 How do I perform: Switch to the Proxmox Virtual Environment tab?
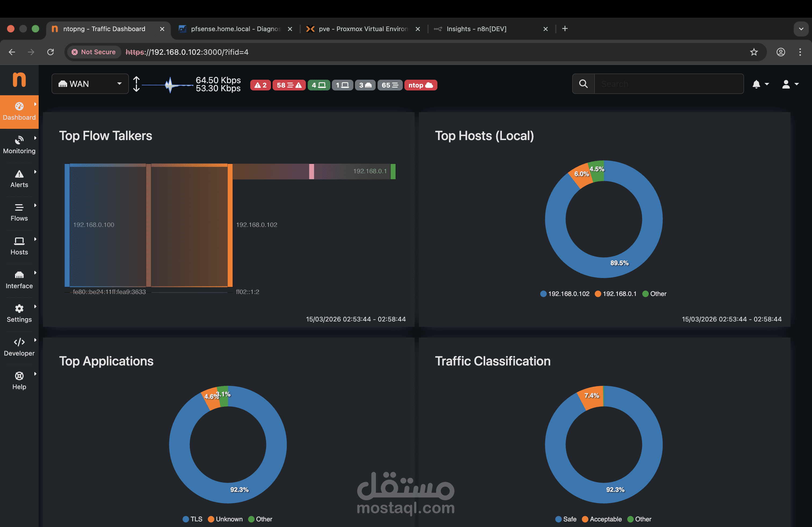click(x=363, y=29)
